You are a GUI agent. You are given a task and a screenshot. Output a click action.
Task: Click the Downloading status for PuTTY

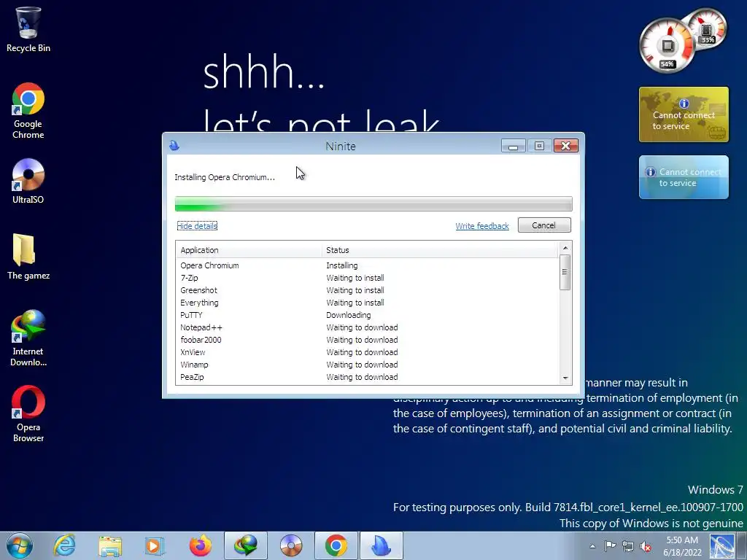tap(348, 315)
